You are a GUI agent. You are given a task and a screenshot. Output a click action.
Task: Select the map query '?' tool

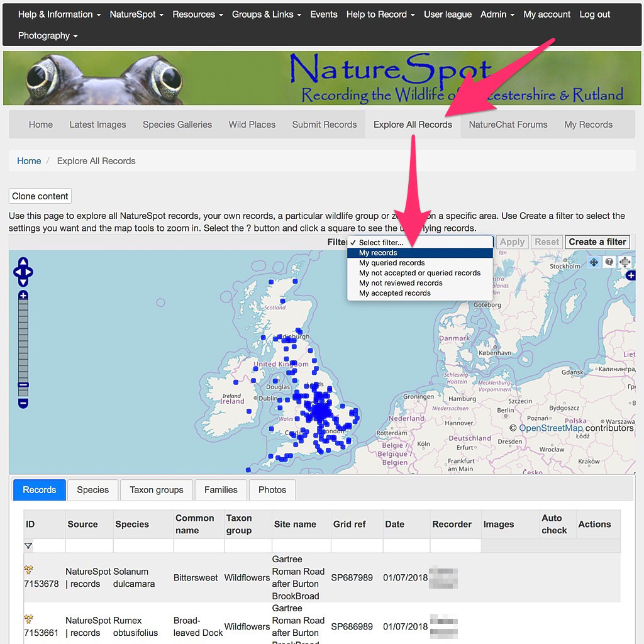pyautogui.click(x=609, y=262)
